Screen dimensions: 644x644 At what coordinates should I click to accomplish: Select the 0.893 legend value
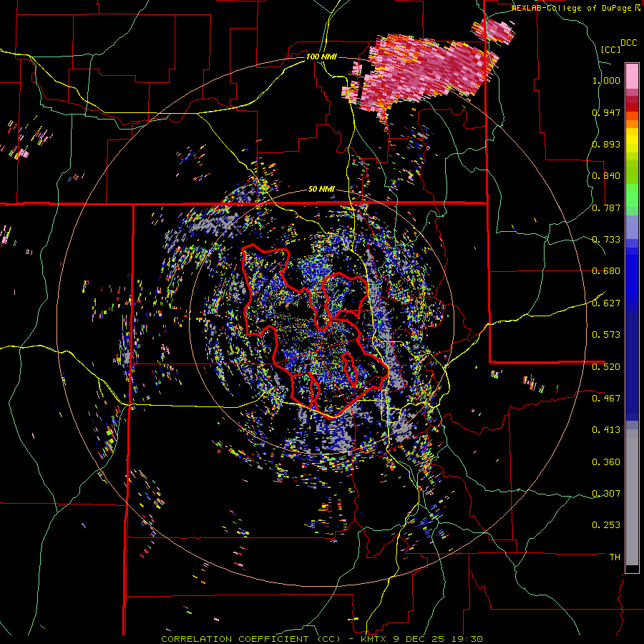point(606,144)
